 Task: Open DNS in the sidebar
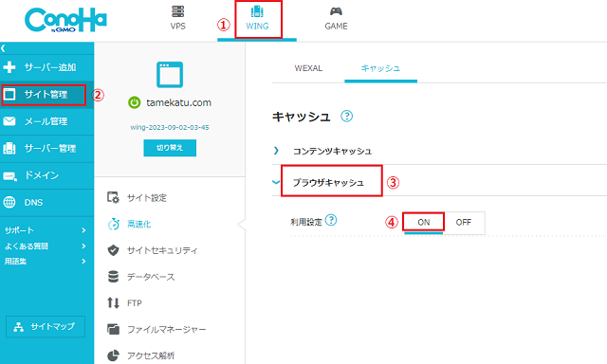coord(34,202)
